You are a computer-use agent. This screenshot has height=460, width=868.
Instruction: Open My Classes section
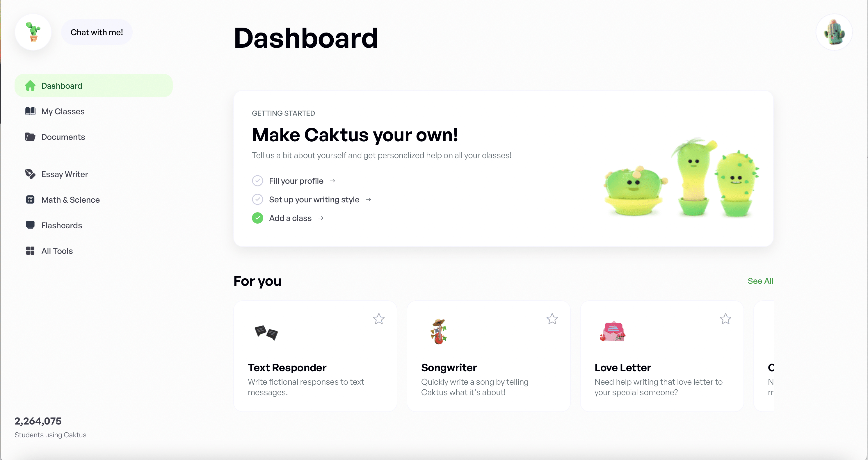(63, 111)
